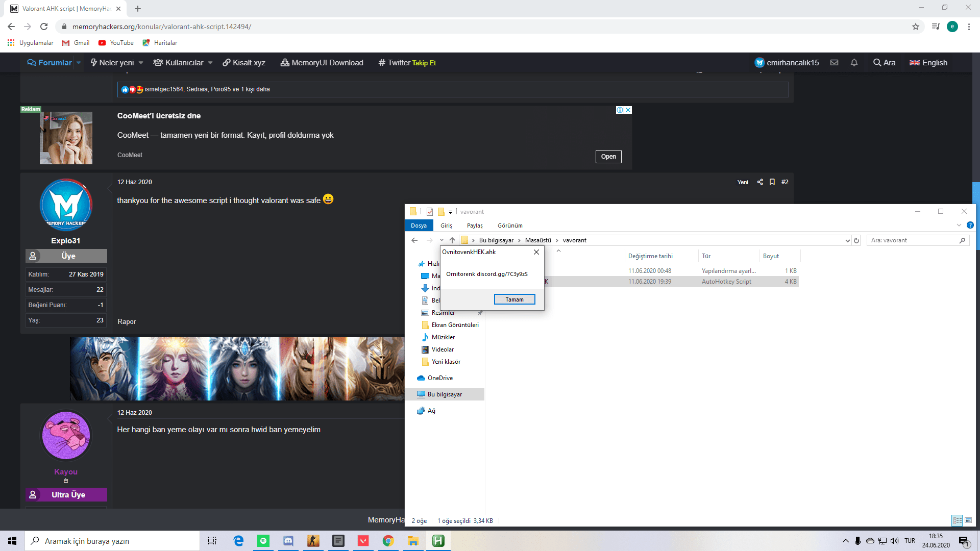The image size is (980, 551).
Task: Open AutoHotkey icon on the taskbar
Action: 438,541
